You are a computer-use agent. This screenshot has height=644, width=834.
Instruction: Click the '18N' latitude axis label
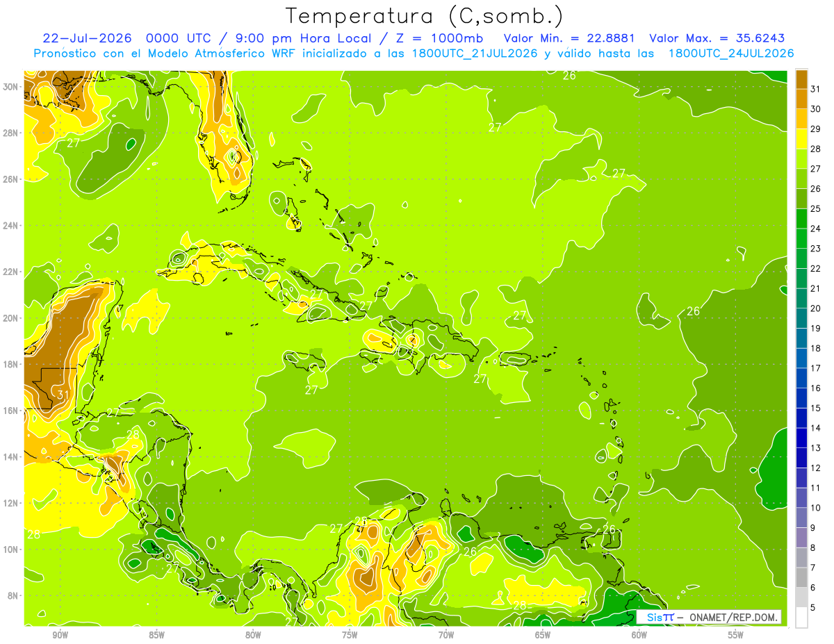[x=10, y=364]
